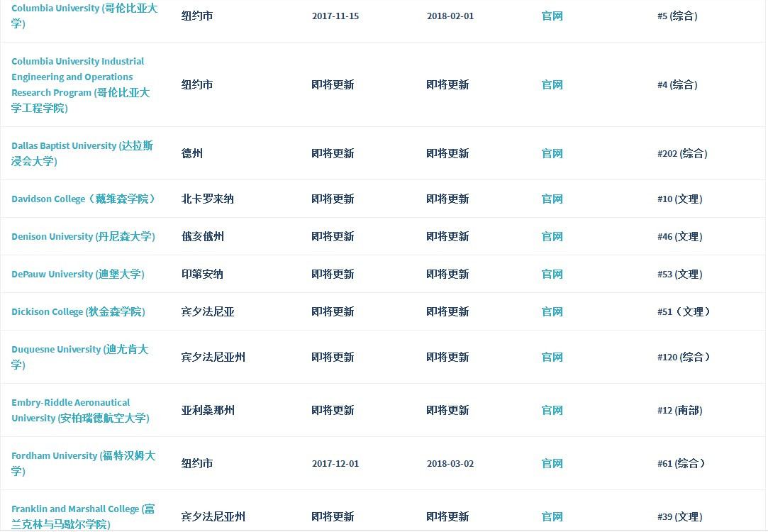Open Columbia University Industrial Engineering program link
768x532 pixels.
click(x=81, y=84)
